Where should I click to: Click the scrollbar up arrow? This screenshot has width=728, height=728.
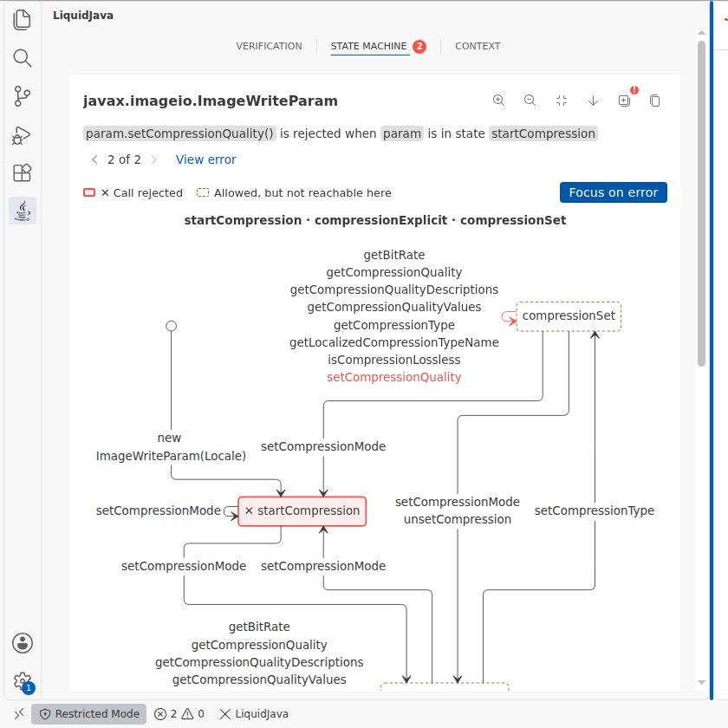[701, 33]
